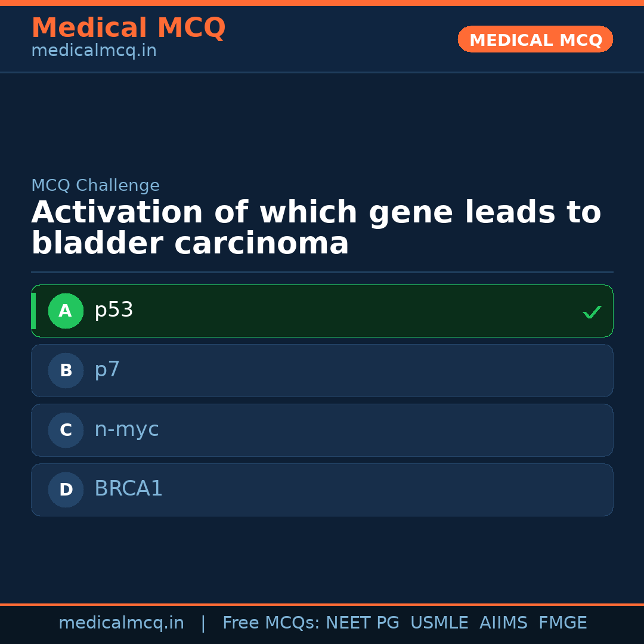Click the orange MEDICAL MCQ badge

point(535,39)
